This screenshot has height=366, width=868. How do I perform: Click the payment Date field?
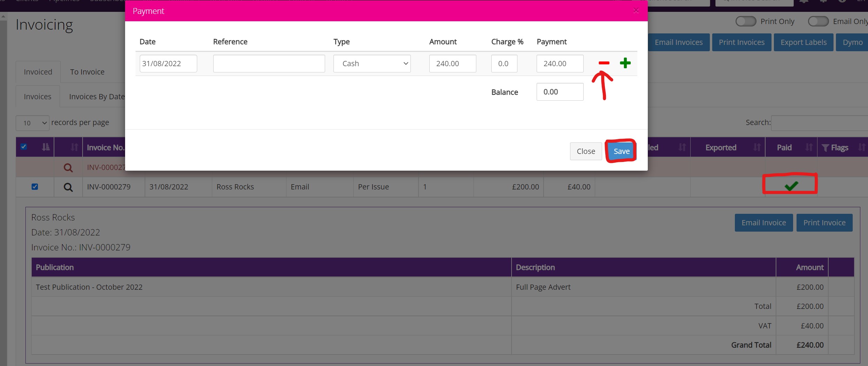(x=168, y=63)
